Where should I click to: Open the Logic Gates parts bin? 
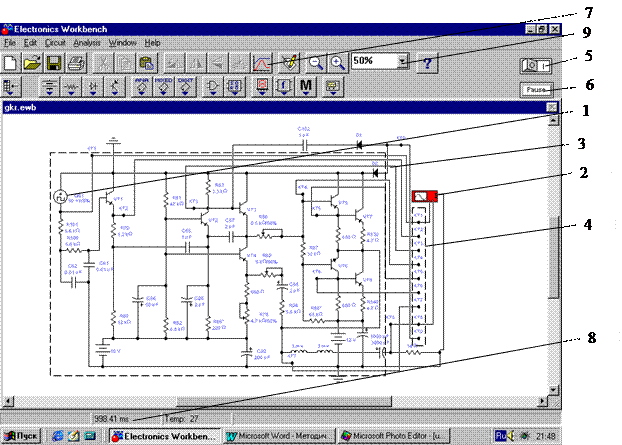pos(213,87)
